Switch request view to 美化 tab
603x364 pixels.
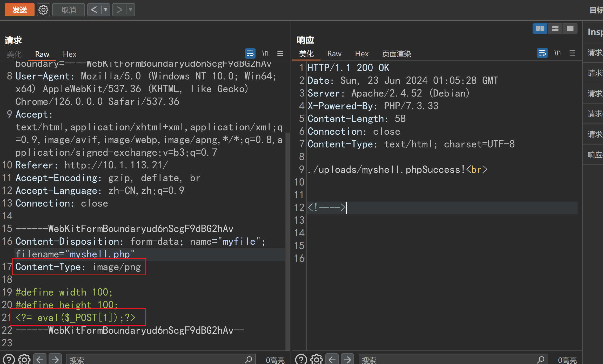14,54
